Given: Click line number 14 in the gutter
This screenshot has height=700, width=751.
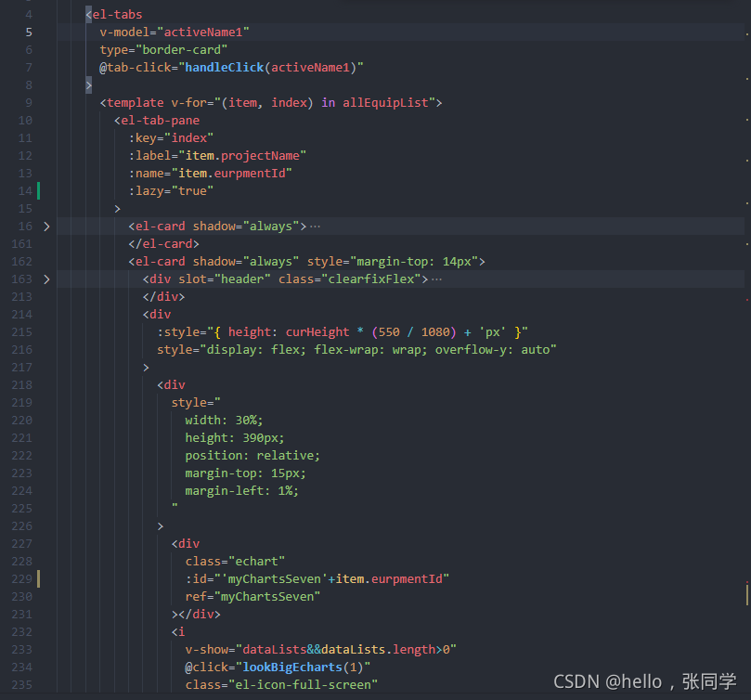Looking at the screenshot, I should point(25,191).
